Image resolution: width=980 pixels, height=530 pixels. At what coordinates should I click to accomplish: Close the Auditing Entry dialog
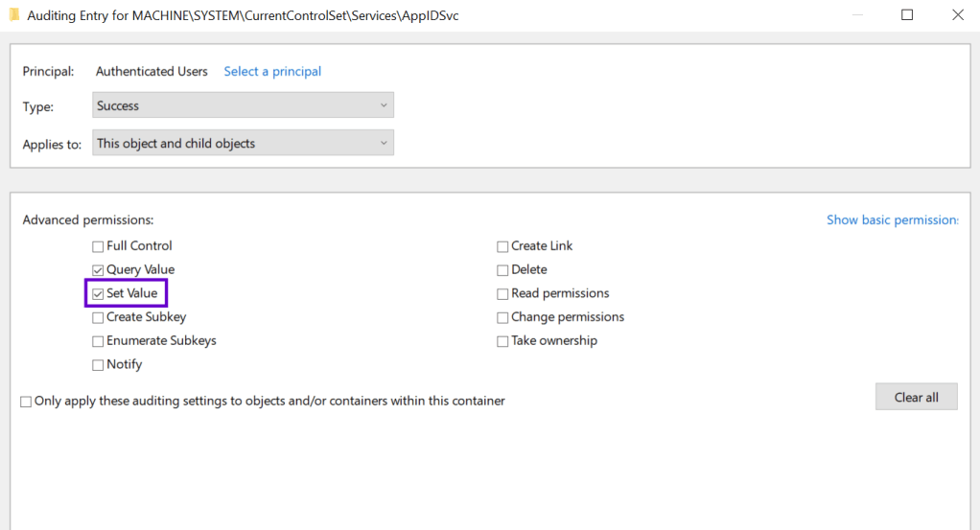957,15
